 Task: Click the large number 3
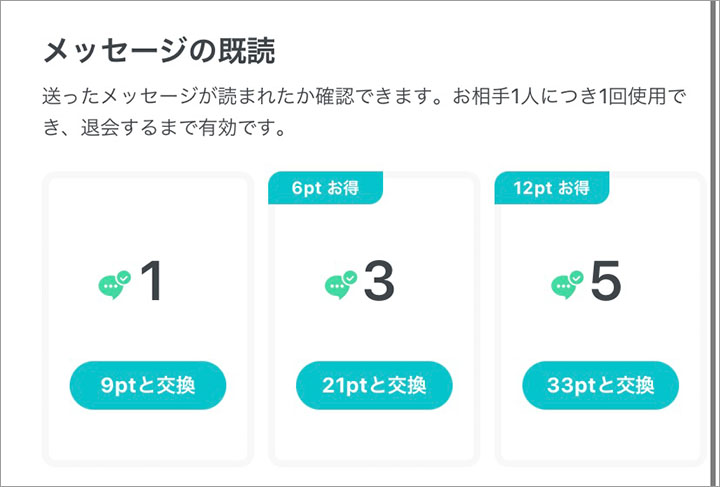tap(379, 280)
